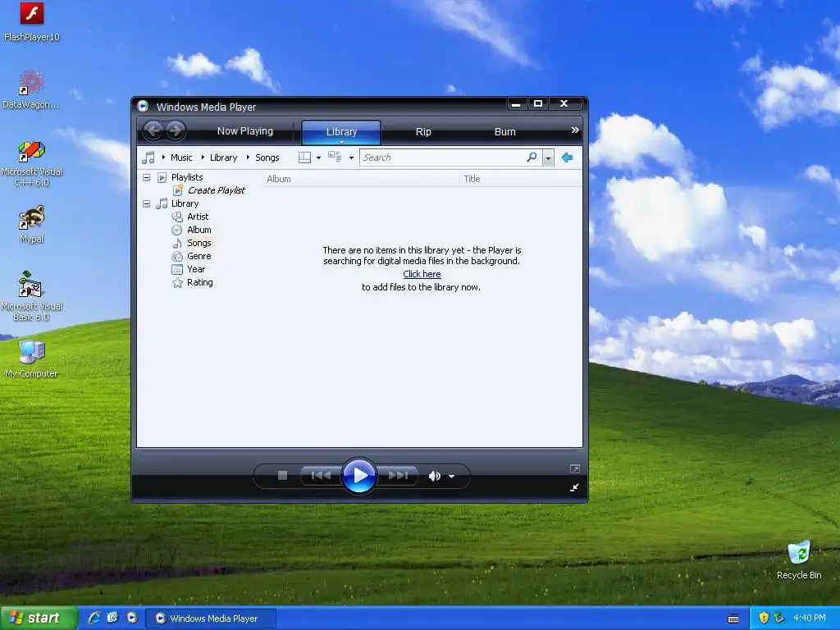Stop playback with the Stop button
The image size is (840, 630).
coord(282,475)
